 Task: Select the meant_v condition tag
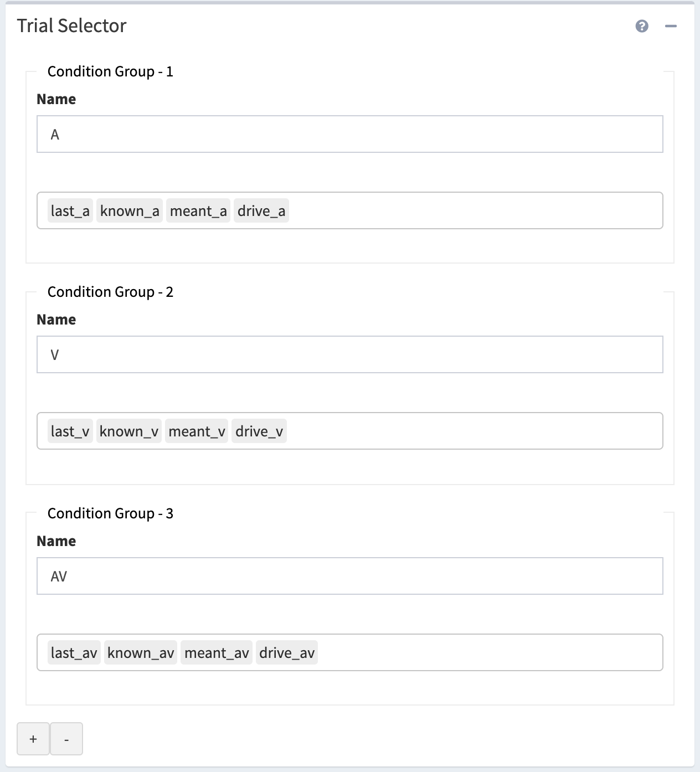pos(197,431)
